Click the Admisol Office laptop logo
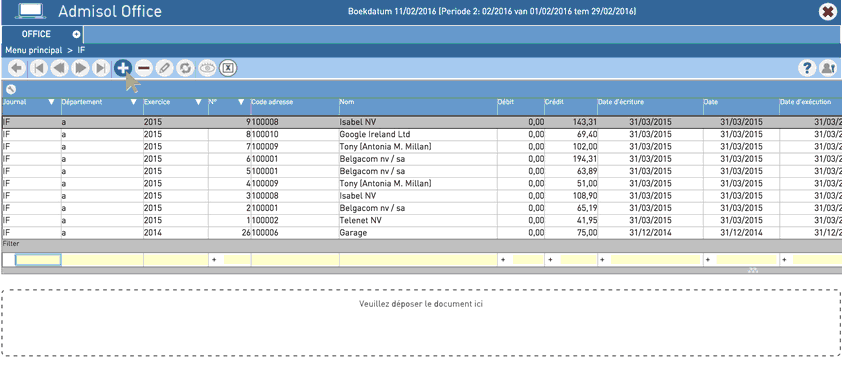 30,11
